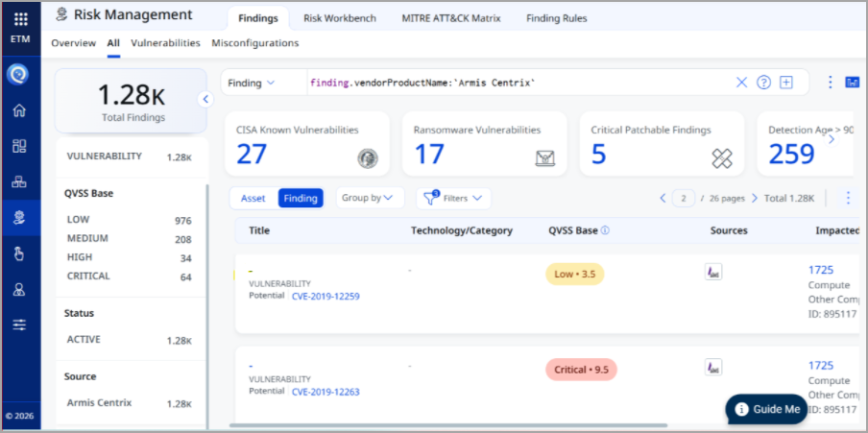Open the query help question mark icon
Screen dimensions: 868x433
[764, 83]
